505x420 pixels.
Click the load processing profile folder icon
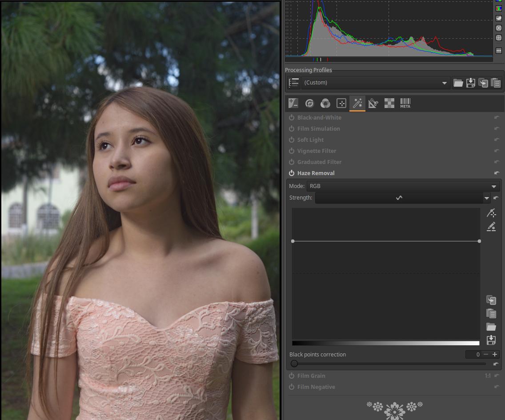coord(458,83)
